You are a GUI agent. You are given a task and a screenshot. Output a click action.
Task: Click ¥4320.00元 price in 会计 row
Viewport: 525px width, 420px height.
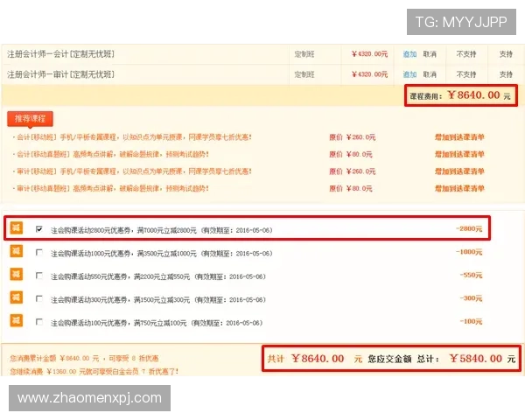(369, 54)
